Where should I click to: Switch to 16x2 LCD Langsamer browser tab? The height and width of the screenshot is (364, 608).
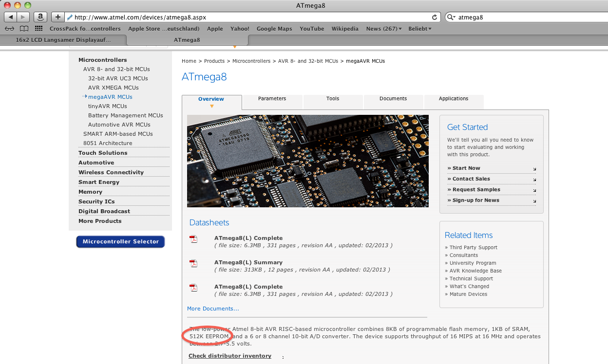tap(63, 40)
